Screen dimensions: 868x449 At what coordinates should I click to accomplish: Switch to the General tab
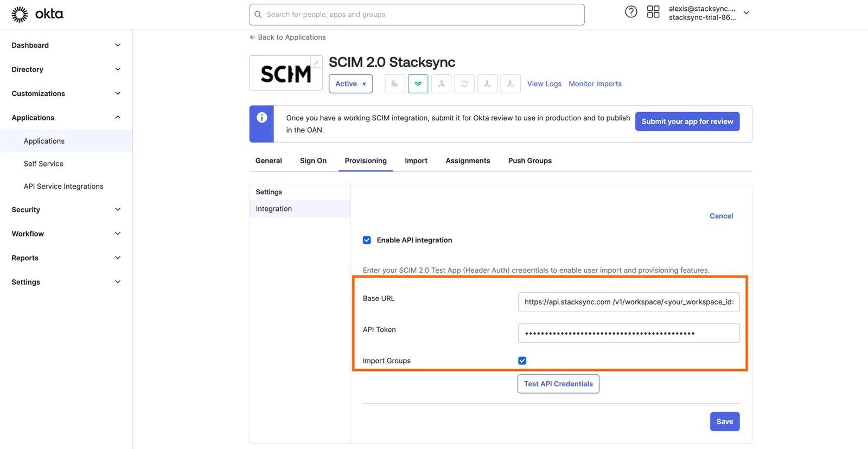[269, 161]
